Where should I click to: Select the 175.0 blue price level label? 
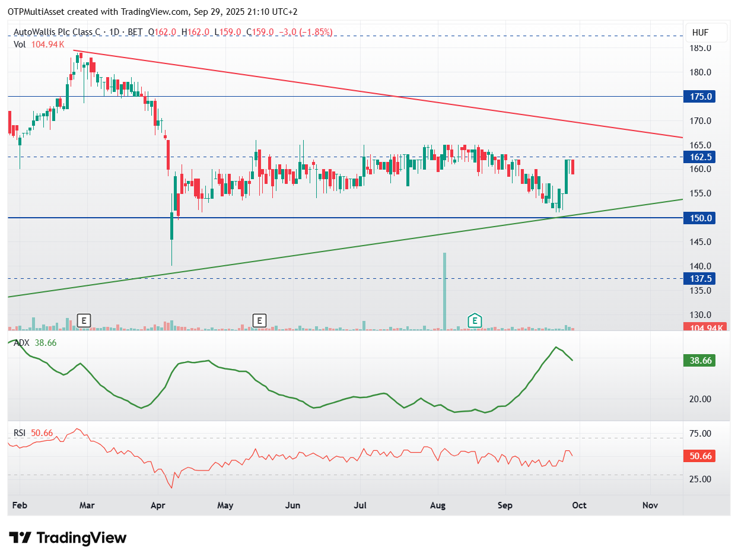pos(699,96)
